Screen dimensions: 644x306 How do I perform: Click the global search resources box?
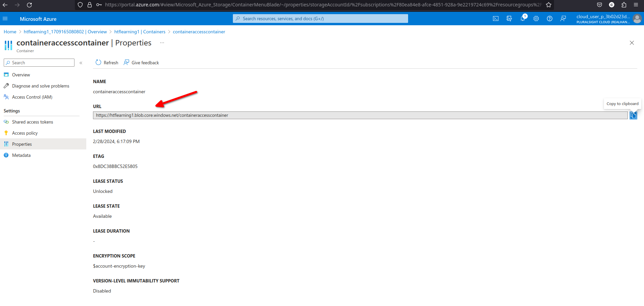tap(320, 19)
